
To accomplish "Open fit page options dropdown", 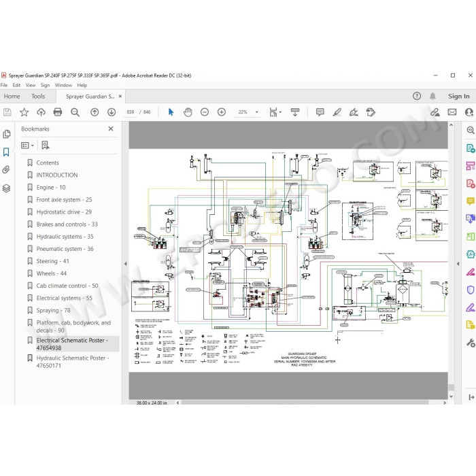I will point(275,112).
